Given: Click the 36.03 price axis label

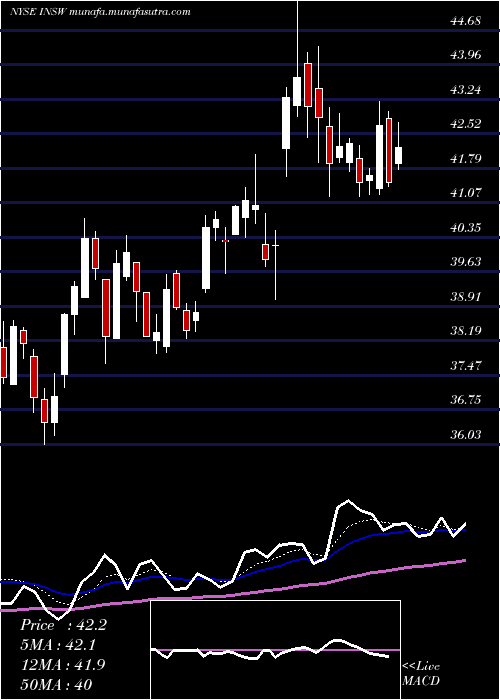Looking at the screenshot, I should click(465, 434).
